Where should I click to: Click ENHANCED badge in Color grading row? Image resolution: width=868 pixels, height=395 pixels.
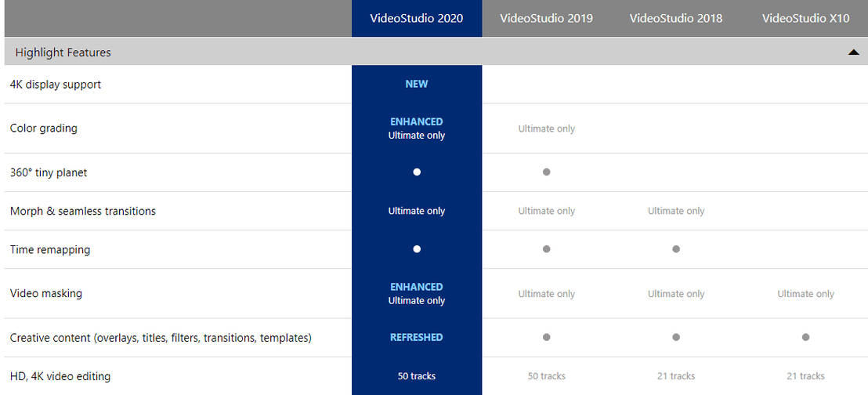point(417,122)
